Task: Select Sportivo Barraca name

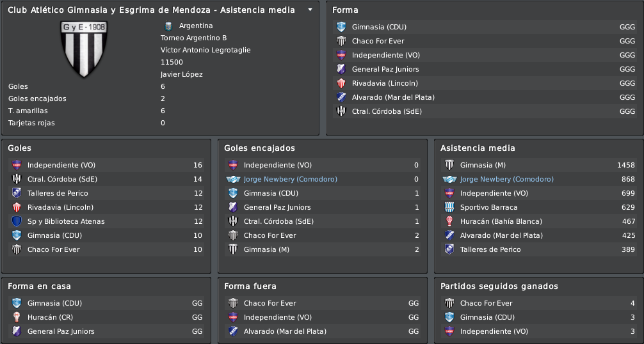Action: (x=488, y=207)
